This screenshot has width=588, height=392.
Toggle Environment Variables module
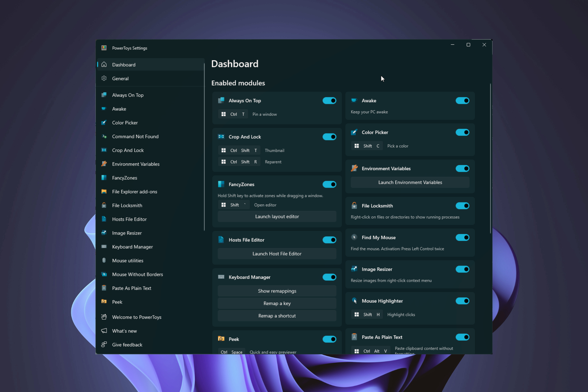coord(462,168)
